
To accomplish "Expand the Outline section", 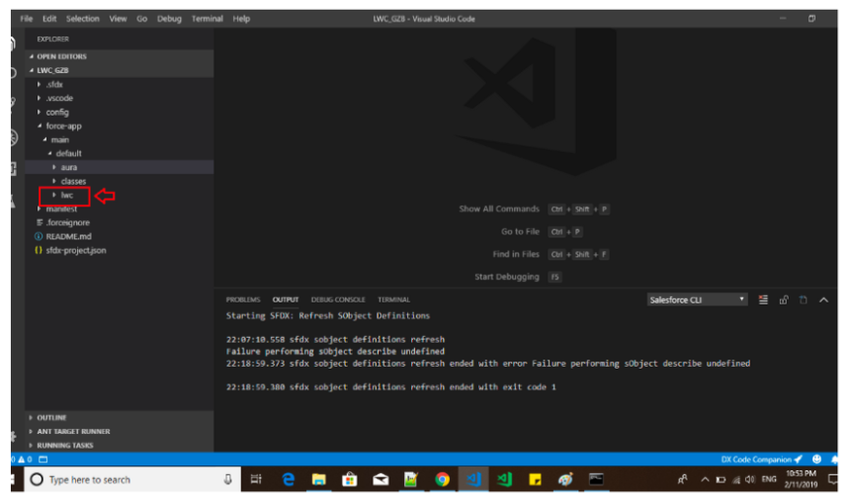I will pyautogui.click(x=119, y=418).
